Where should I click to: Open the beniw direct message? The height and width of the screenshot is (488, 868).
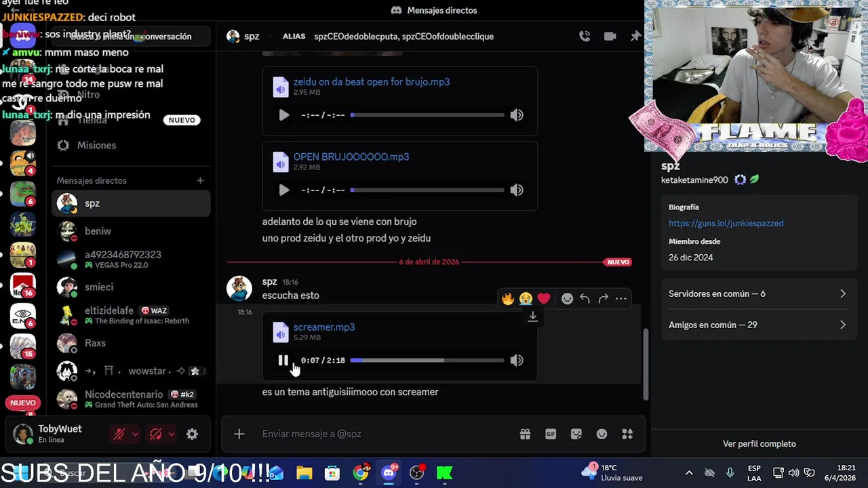(131, 232)
